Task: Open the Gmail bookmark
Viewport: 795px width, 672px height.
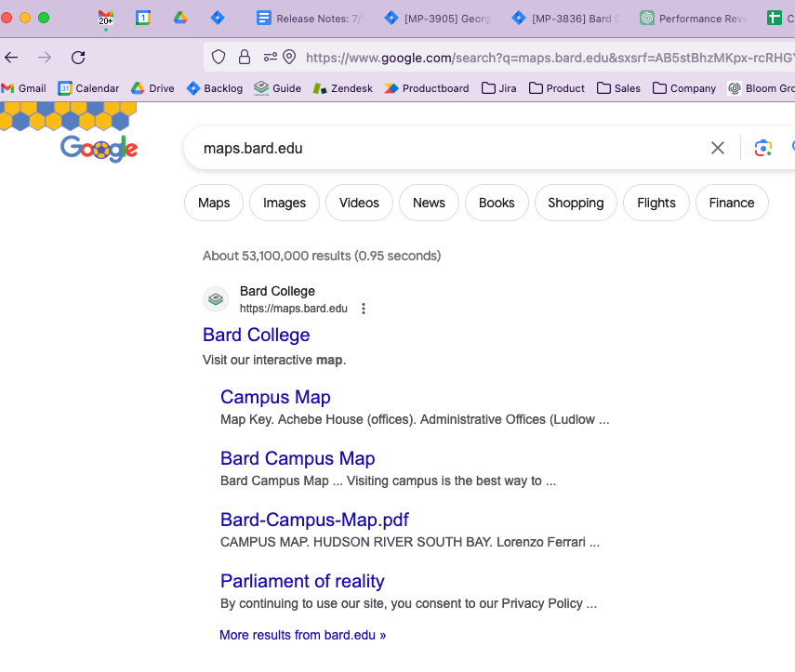Action: click(x=24, y=88)
